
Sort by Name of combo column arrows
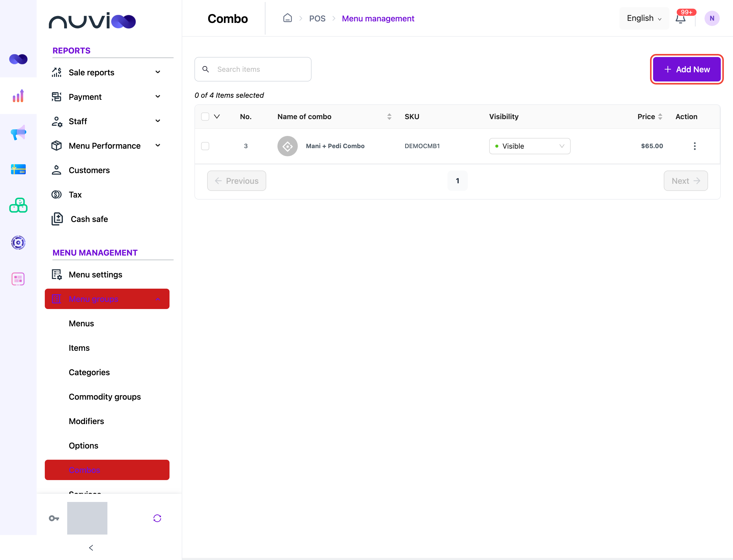pyautogui.click(x=389, y=117)
